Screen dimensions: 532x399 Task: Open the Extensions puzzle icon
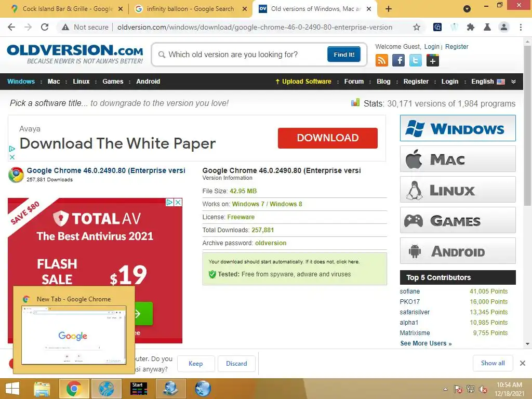[470, 27]
